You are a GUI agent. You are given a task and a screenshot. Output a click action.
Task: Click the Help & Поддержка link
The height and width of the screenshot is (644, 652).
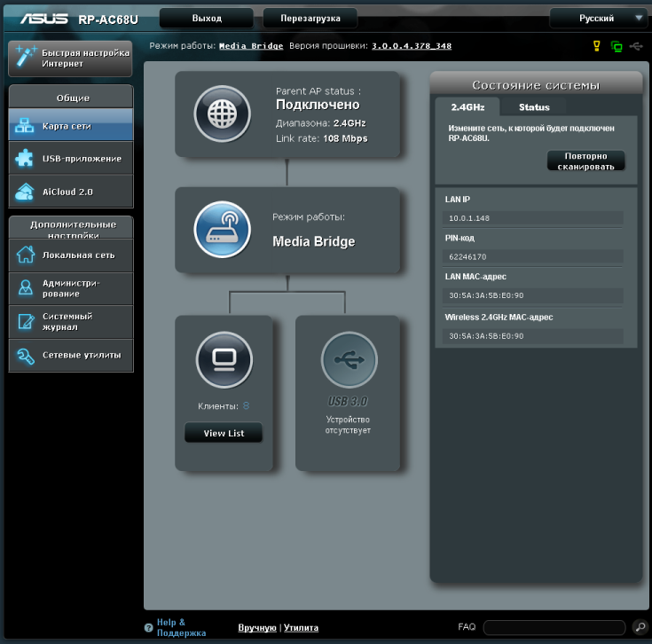click(x=181, y=627)
